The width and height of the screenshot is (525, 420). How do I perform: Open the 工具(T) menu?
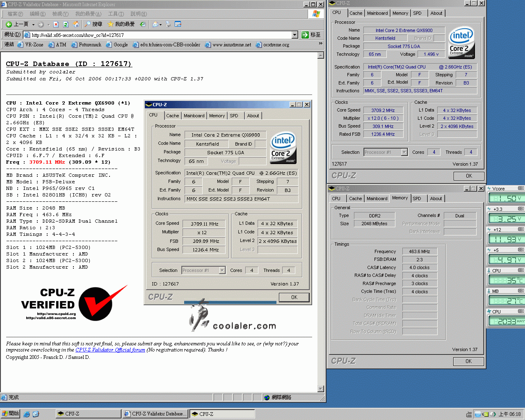coord(116,14)
